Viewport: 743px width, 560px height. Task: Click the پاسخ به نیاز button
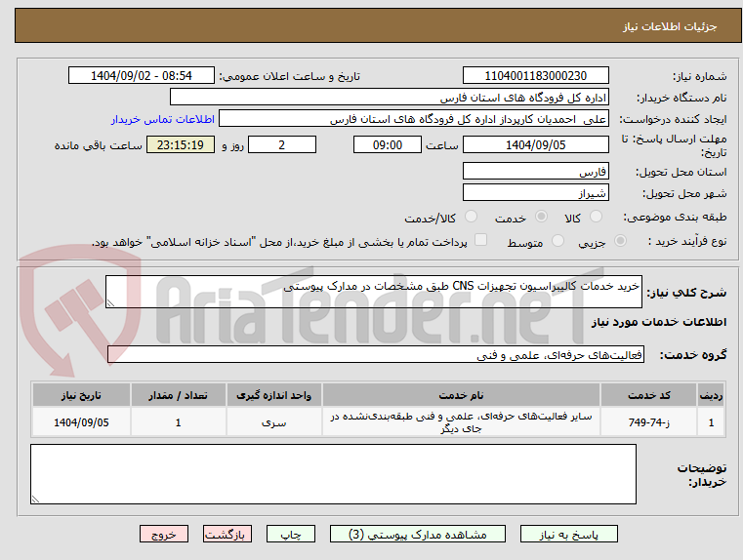568,534
